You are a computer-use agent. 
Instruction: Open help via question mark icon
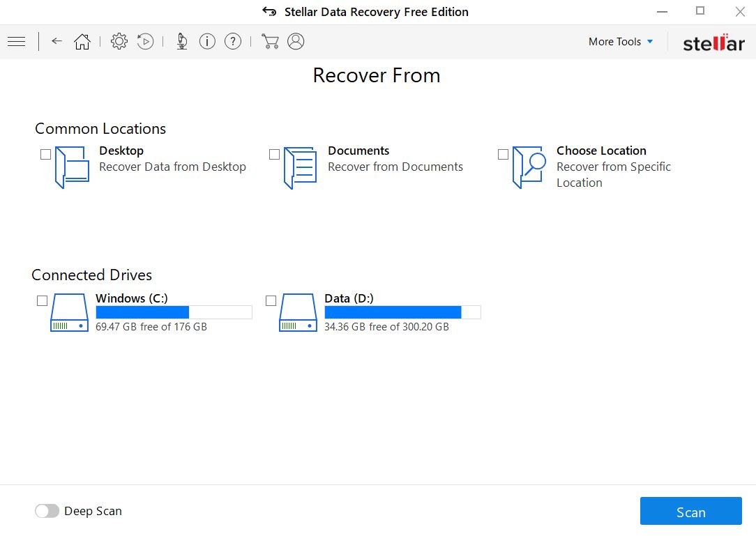click(x=233, y=41)
